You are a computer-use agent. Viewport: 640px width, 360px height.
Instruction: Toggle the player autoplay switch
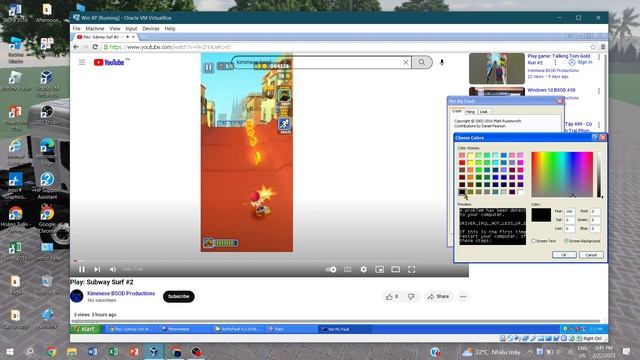coord(331,269)
